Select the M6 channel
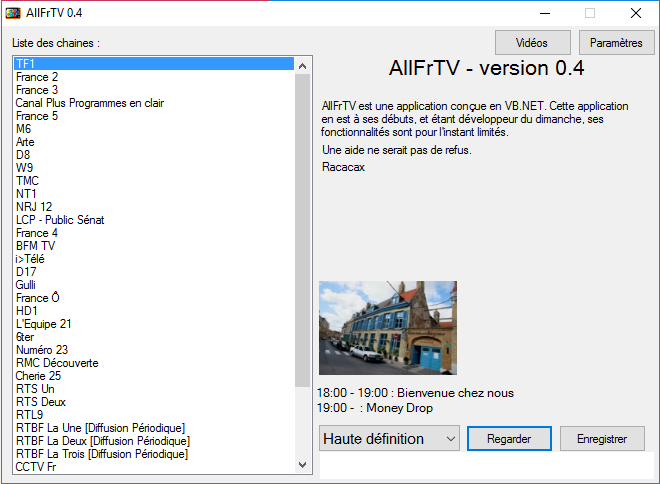The image size is (660, 484). tap(154, 129)
